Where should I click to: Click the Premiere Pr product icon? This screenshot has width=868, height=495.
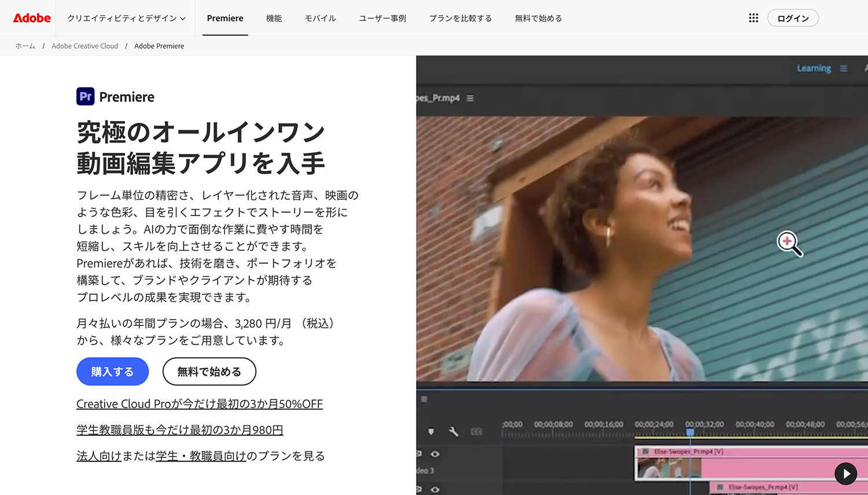(86, 96)
